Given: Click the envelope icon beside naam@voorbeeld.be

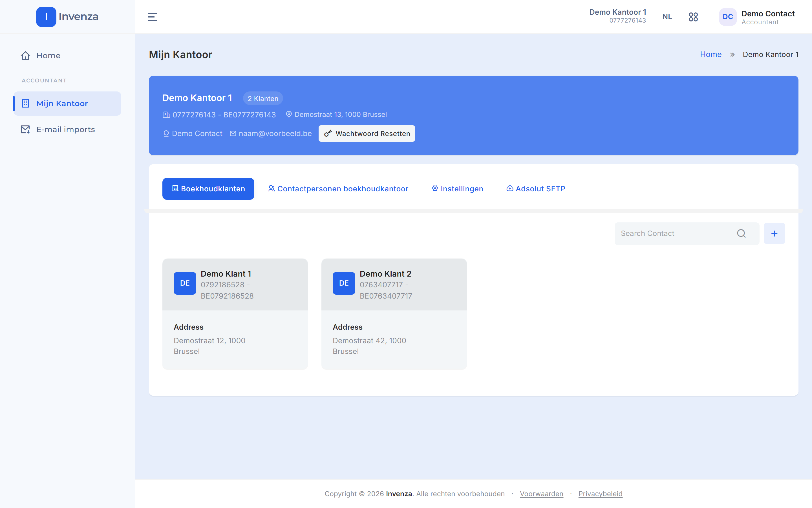Looking at the screenshot, I should [233, 133].
